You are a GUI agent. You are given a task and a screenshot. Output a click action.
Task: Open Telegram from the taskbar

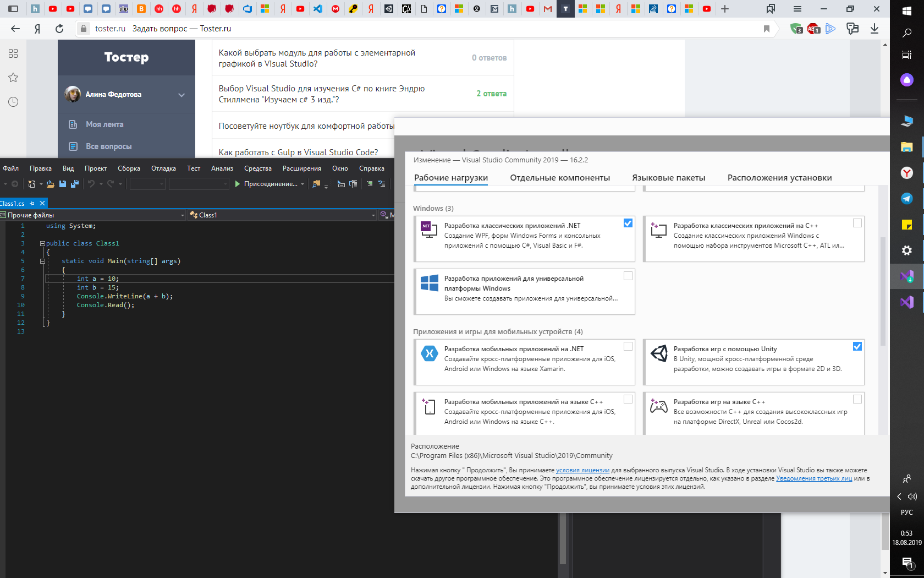(907, 199)
